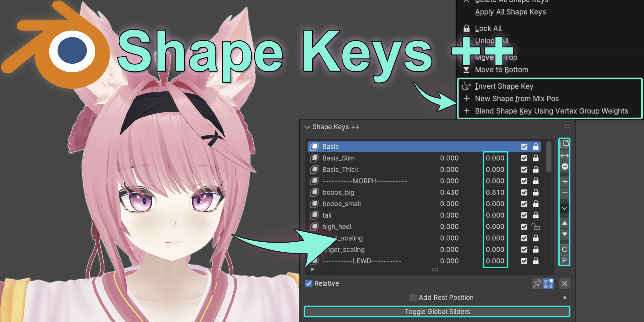
Task: Click the P button in side column
Action: click(564, 260)
